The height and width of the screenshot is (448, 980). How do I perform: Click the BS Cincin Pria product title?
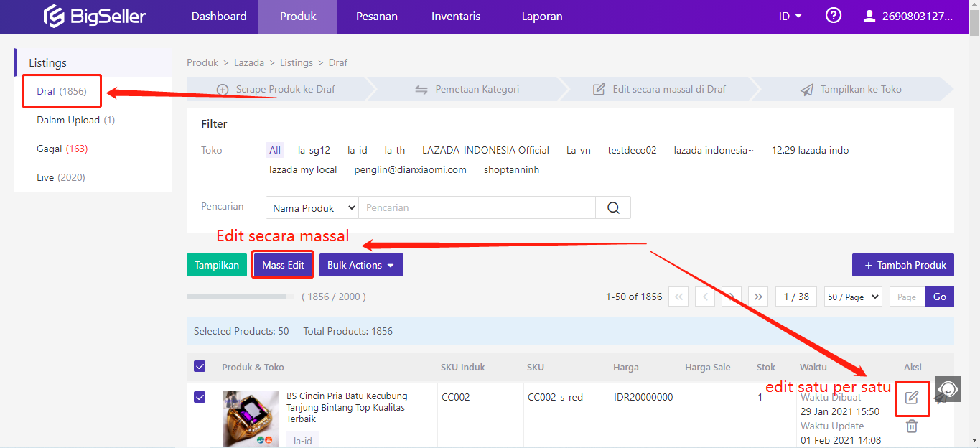[x=347, y=407]
